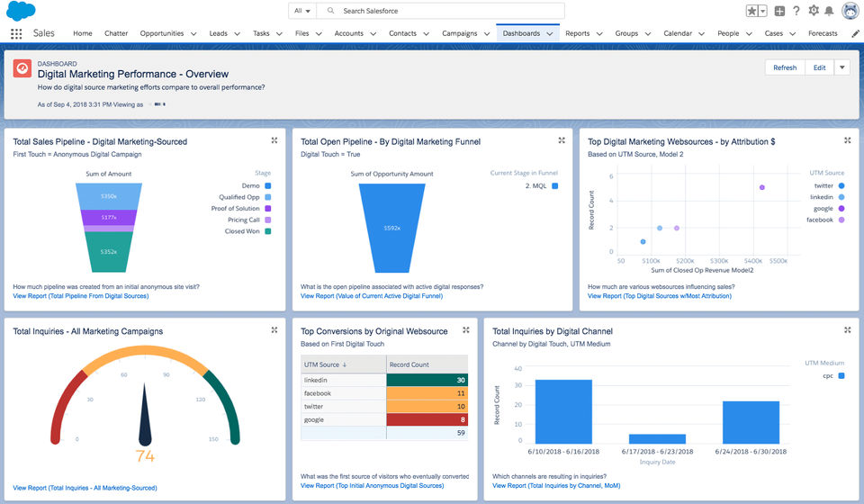Open the dropdown arrow next to Edit
Image resolution: width=864 pixels, height=504 pixels.
coord(841,67)
